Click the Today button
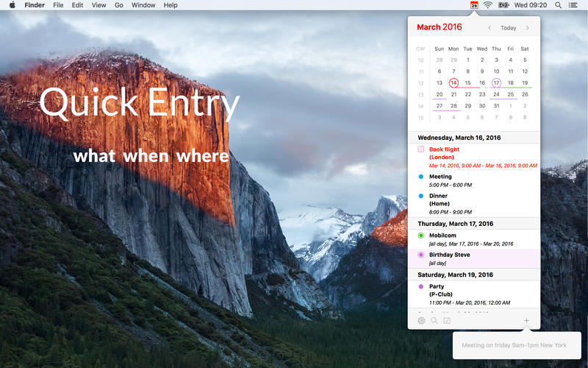The image size is (588, 368). coord(509,28)
